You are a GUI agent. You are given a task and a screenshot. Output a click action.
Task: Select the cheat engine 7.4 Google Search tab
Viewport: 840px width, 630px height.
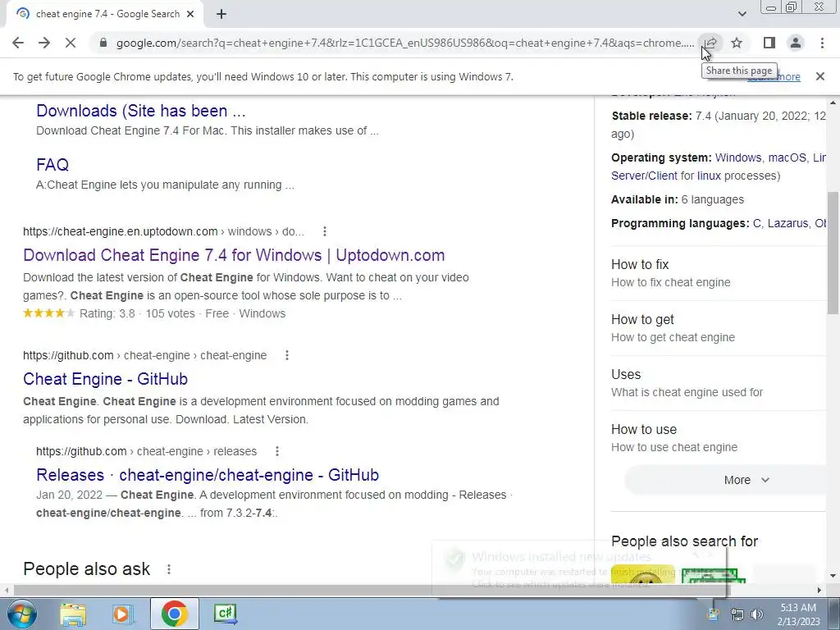104,15
